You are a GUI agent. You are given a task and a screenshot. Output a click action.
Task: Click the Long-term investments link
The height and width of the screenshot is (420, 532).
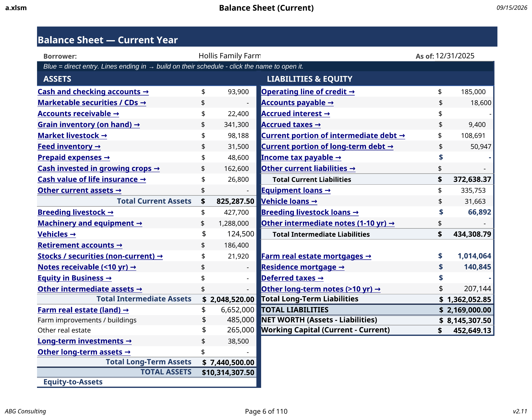click(x=85, y=341)
